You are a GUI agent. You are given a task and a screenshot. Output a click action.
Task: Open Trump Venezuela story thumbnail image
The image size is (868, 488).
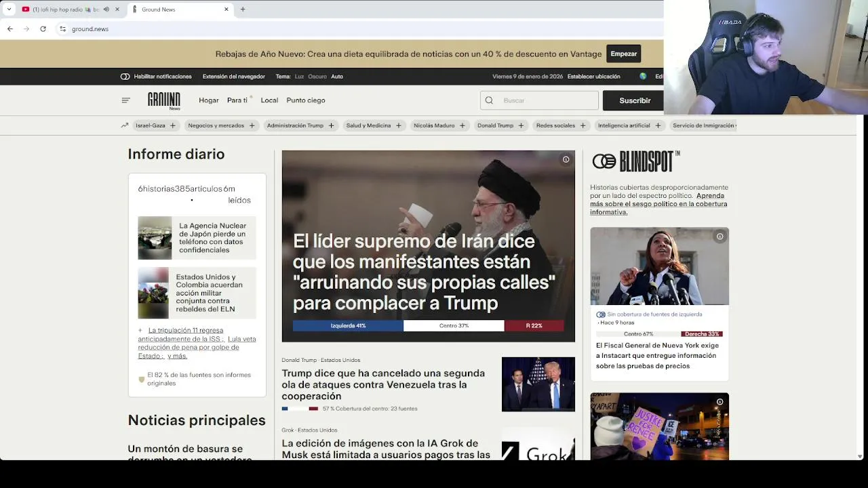click(538, 384)
